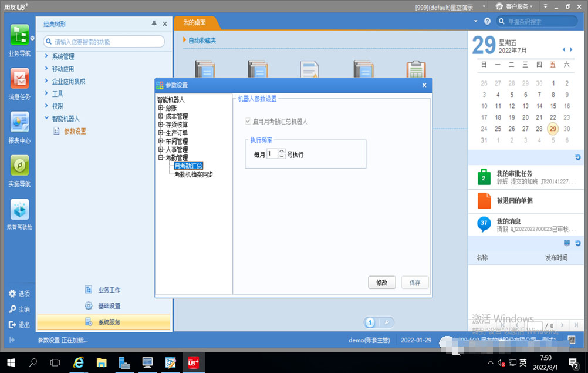The height and width of the screenshot is (373, 588).
Task: Click the 单据条码搜索 search field
Action: 537,21
